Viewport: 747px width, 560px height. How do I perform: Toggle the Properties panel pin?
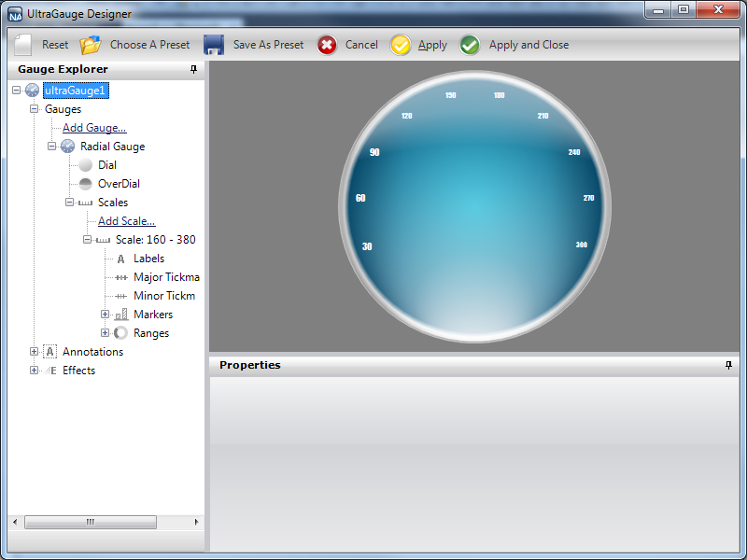728,365
